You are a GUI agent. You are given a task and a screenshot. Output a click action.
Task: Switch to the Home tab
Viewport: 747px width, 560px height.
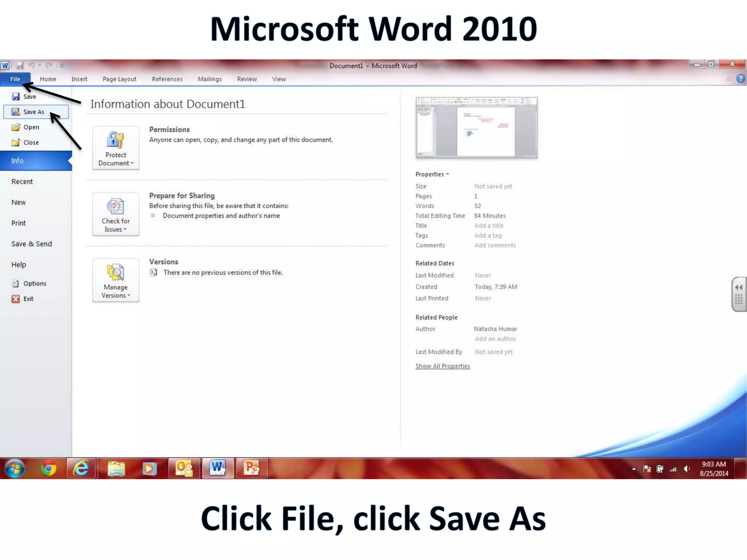pos(48,79)
